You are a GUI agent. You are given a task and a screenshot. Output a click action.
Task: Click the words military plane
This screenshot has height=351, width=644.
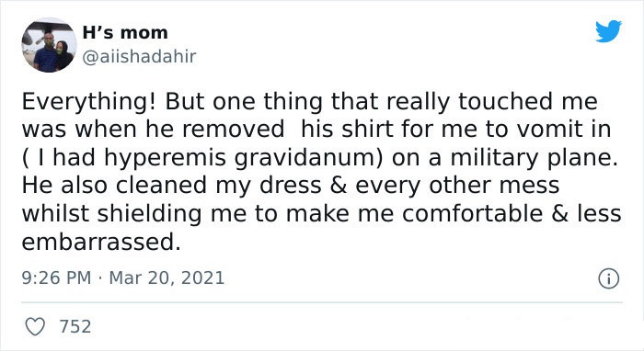point(534,158)
